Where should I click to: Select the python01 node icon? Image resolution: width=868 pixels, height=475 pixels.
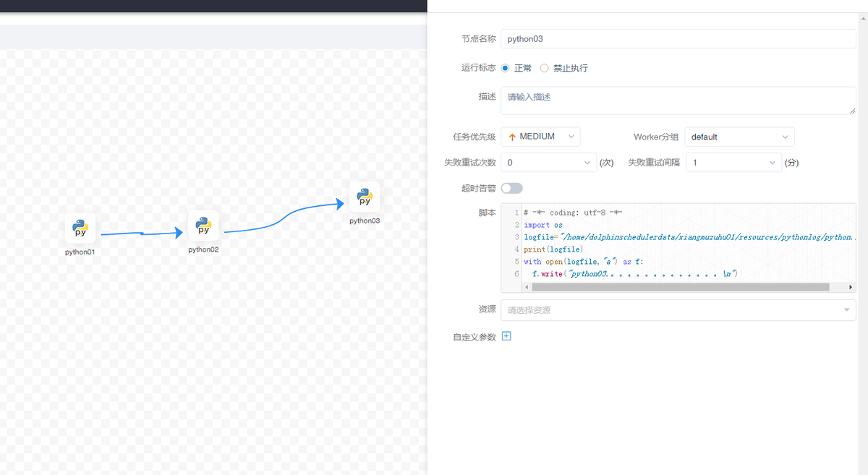pyautogui.click(x=80, y=228)
